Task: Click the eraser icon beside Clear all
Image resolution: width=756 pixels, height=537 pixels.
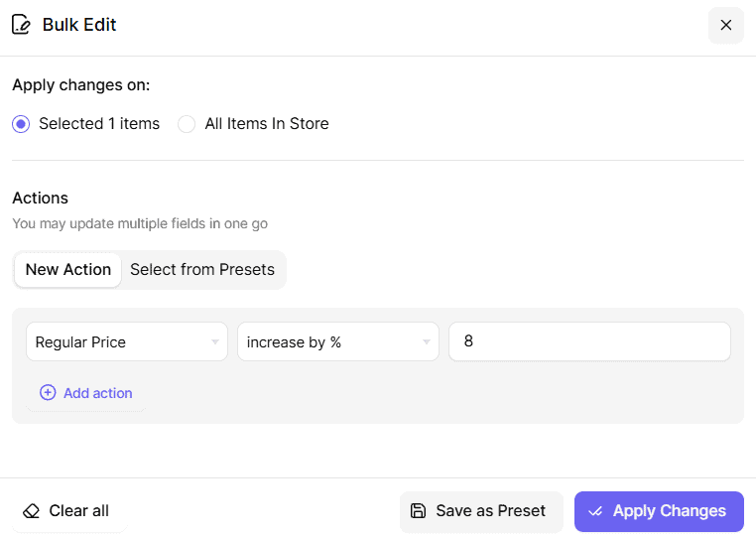Action: pyautogui.click(x=32, y=511)
